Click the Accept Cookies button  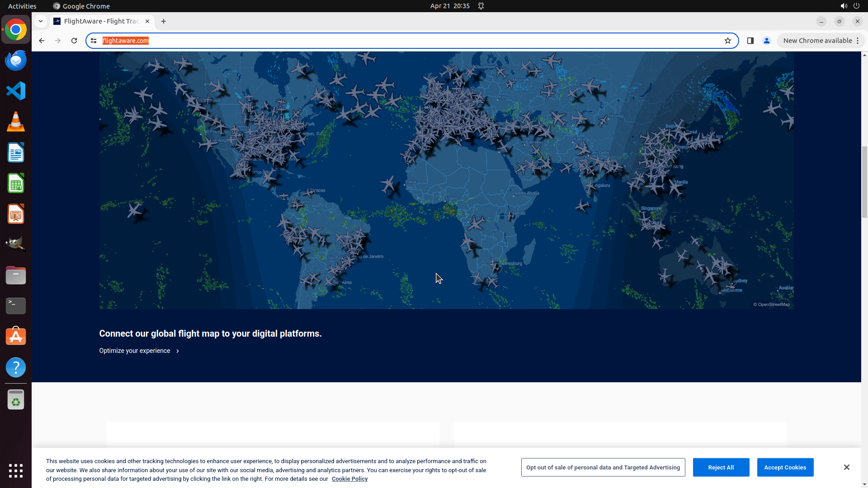785,467
